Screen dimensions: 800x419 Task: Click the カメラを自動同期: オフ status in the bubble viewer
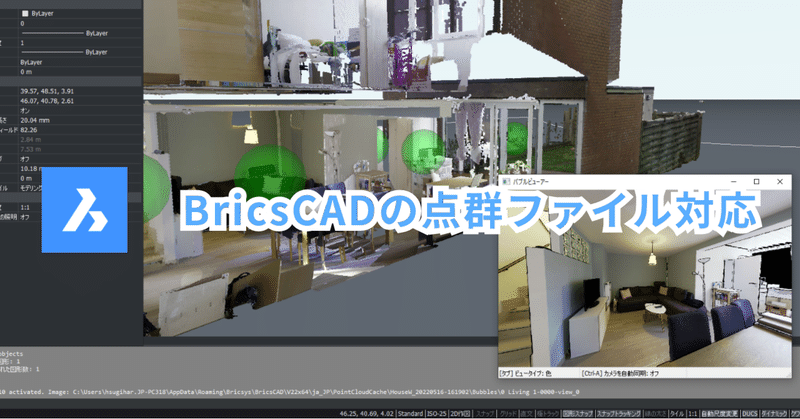pos(620,374)
